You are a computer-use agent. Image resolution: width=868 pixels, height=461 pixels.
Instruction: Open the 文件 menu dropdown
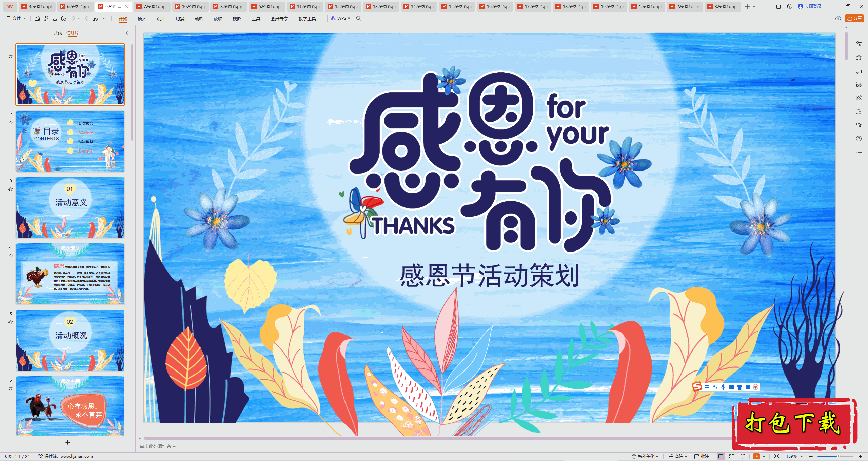(x=17, y=18)
